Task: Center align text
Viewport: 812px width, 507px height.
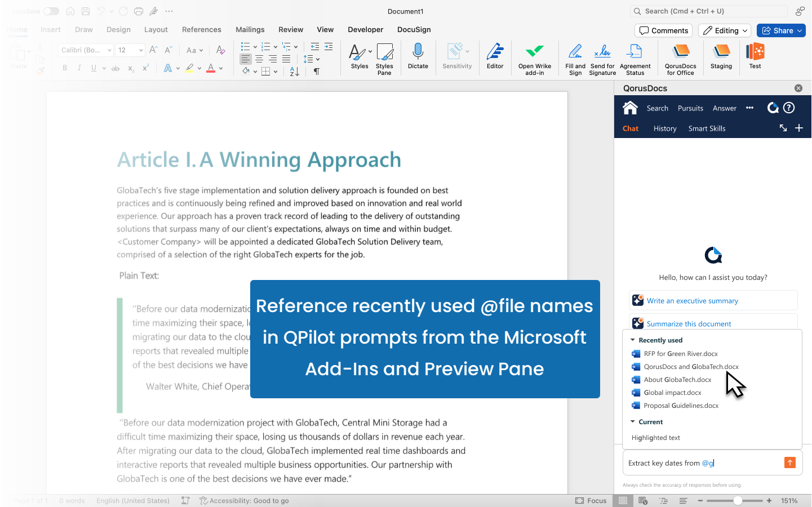Action: (259, 59)
